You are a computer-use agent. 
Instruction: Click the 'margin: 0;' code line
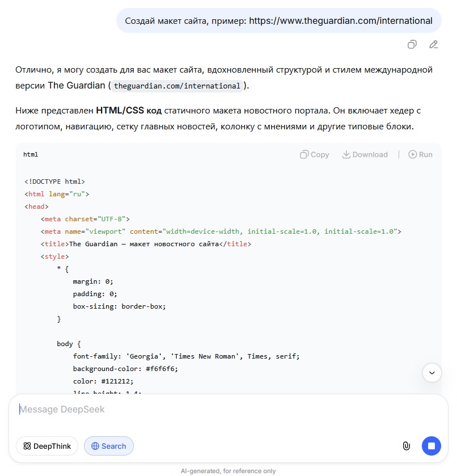click(93, 281)
